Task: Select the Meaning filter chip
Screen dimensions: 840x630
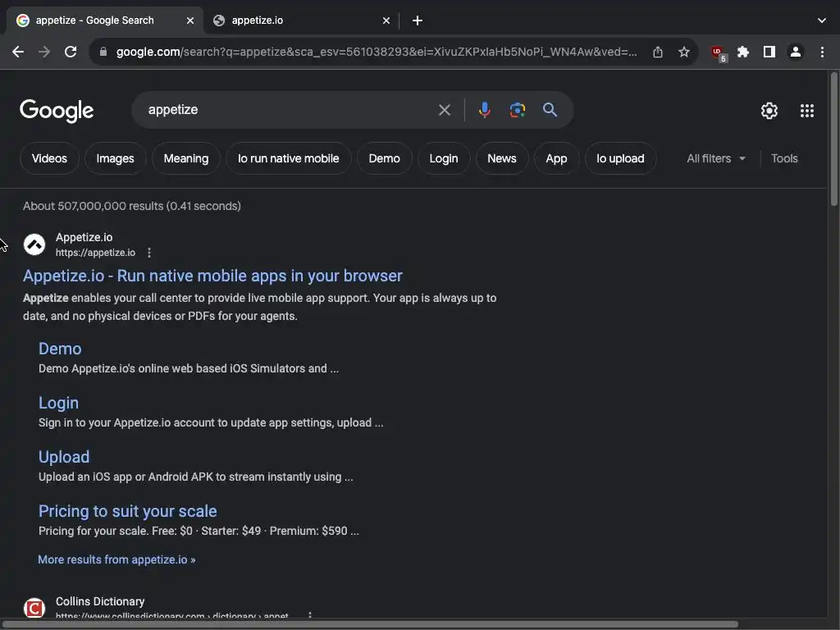Action: (x=186, y=158)
